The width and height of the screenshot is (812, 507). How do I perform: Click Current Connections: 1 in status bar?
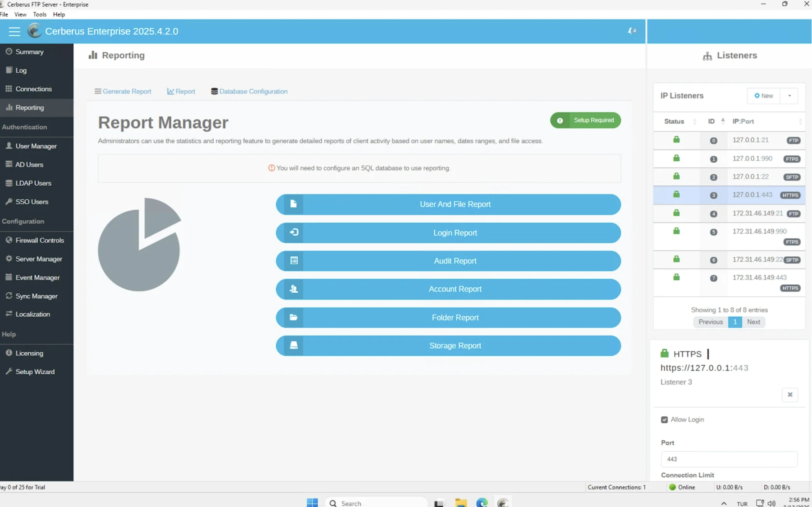coord(616,487)
